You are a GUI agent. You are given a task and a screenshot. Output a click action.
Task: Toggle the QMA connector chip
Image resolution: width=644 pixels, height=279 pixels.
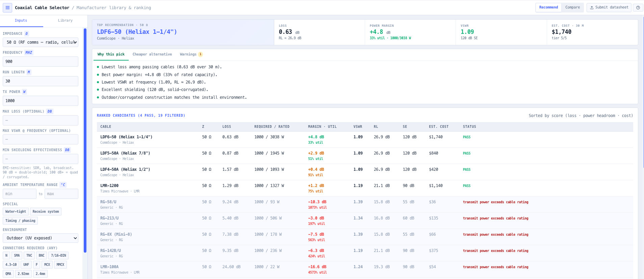click(x=8, y=274)
